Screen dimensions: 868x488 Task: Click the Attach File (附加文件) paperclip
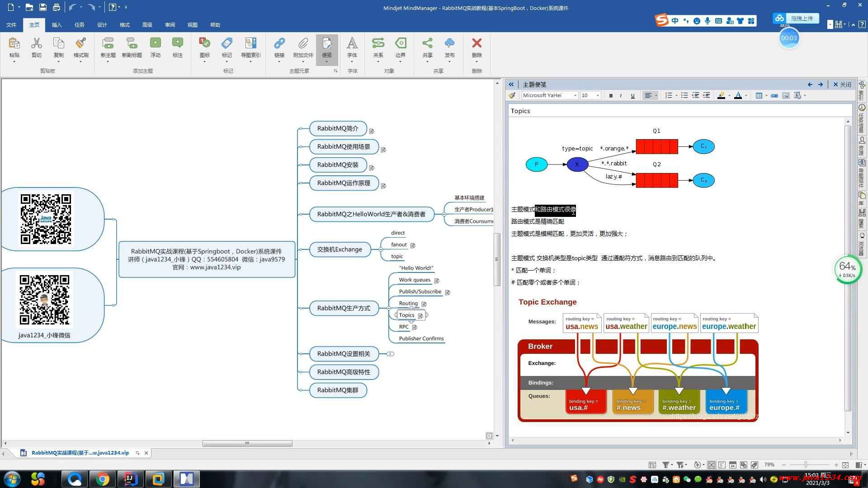coord(303,43)
